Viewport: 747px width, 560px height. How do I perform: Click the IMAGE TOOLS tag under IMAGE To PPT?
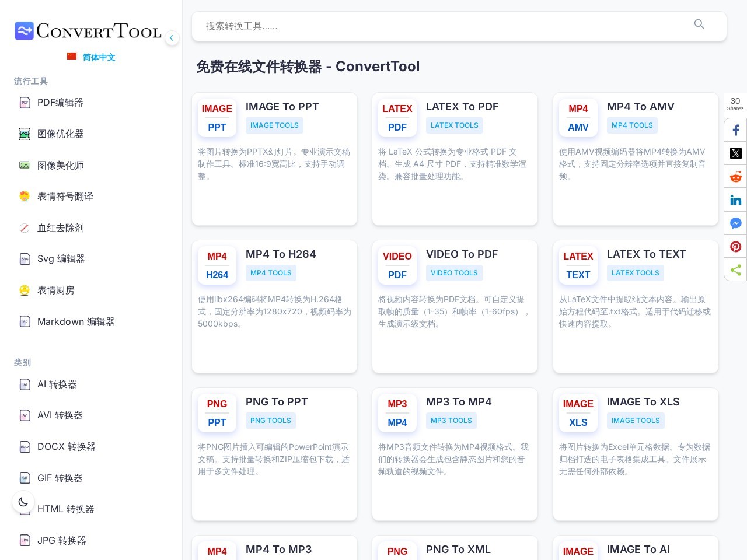(274, 125)
